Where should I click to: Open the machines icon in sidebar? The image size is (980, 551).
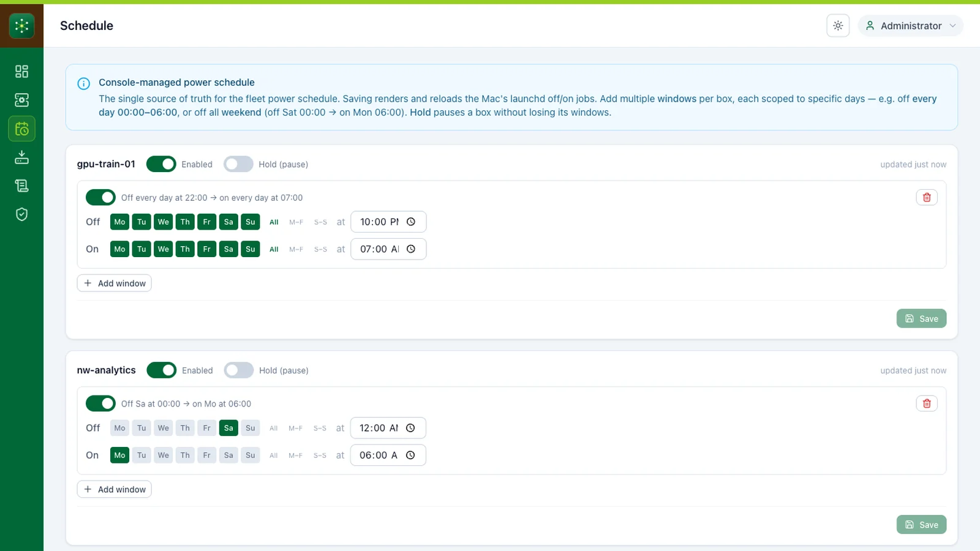(x=21, y=100)
